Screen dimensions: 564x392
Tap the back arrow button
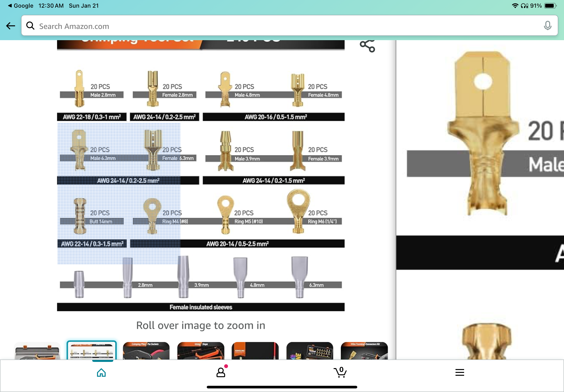(x=11, y=26)
